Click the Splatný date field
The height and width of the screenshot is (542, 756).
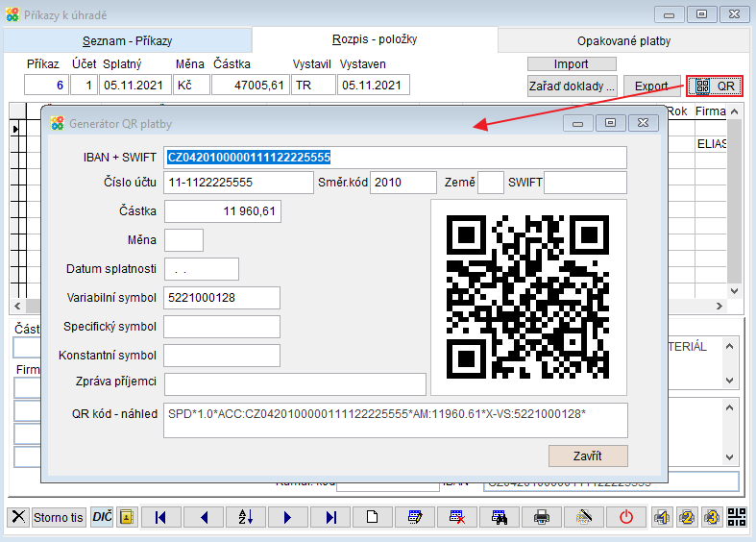tap(135, 85)
